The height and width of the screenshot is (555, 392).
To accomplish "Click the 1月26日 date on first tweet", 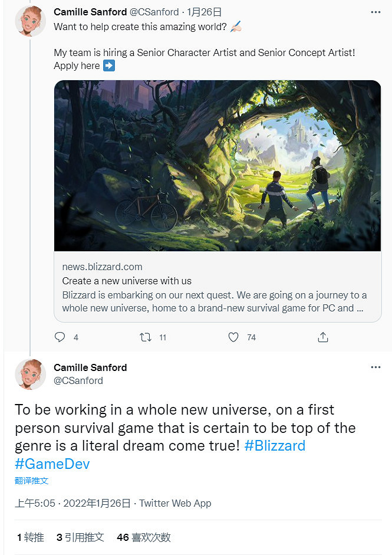I will coord(204,12).
